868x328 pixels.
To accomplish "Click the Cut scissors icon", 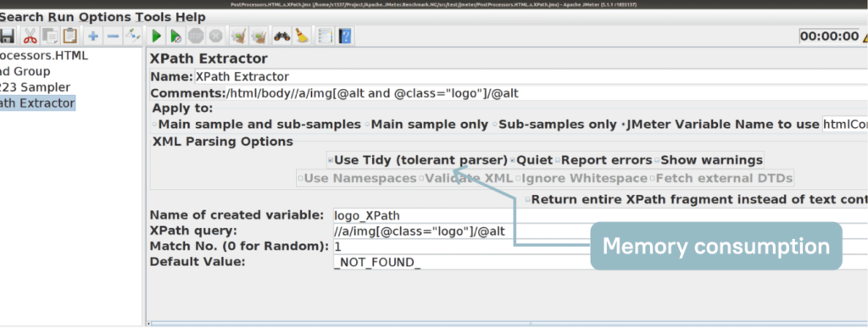I will pyautogui.click(x=30, y=36).
